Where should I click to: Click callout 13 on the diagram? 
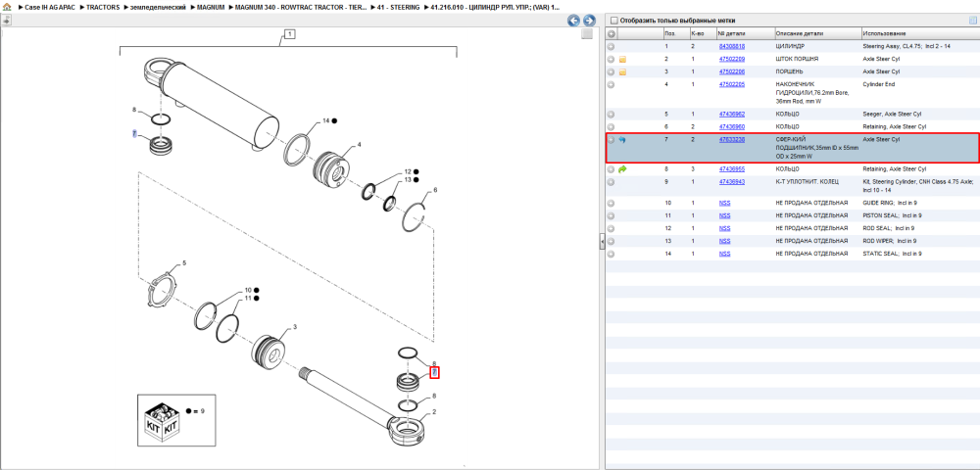point(408,180)
